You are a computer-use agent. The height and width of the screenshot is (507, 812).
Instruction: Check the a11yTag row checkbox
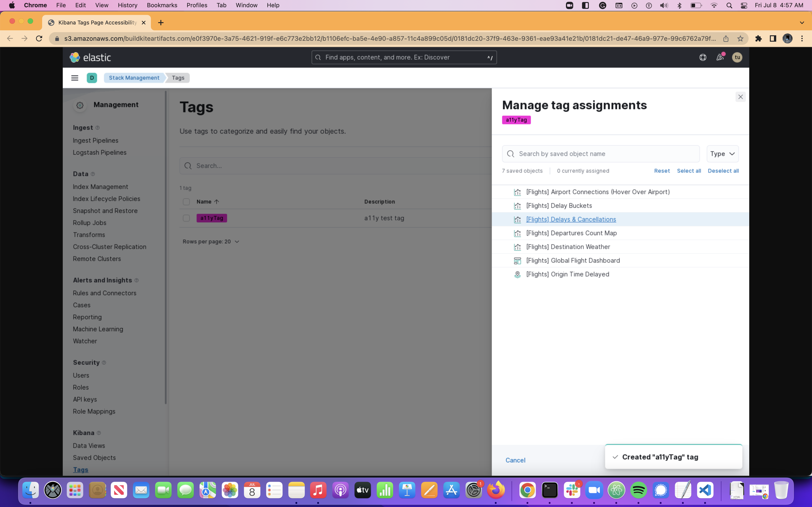point(186,218)
